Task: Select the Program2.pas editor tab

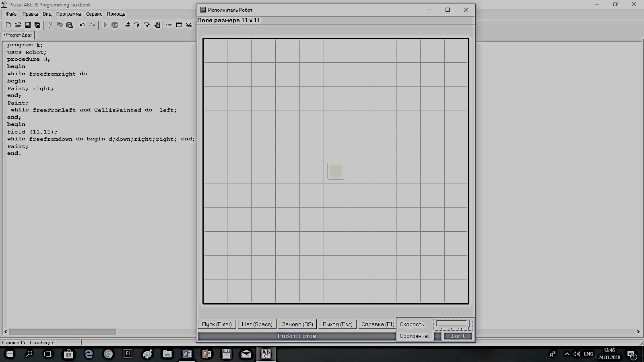Action: tap(18, 35)
